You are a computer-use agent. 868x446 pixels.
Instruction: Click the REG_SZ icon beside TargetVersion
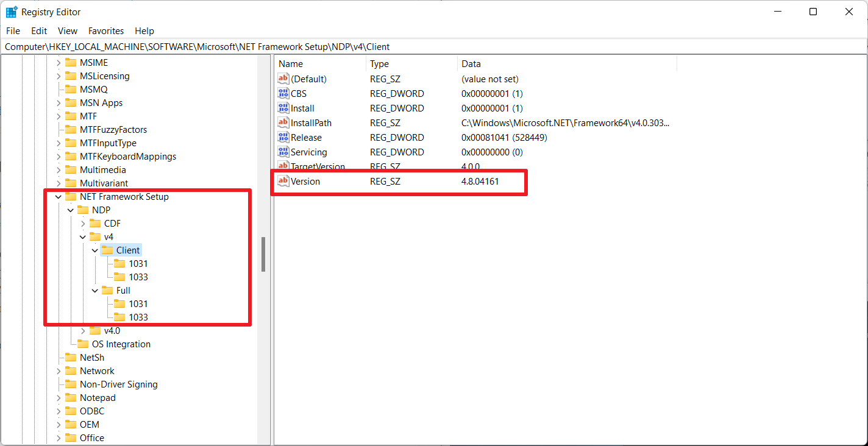point(283,166)
